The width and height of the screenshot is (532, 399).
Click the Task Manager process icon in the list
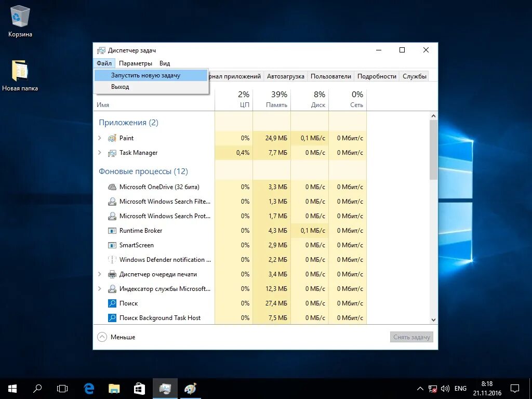tap(112, 153)
